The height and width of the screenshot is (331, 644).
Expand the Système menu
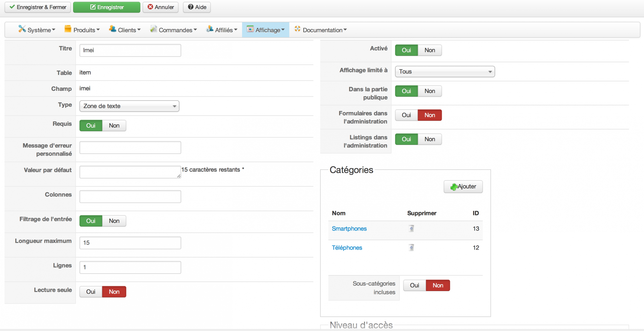(x=37, y=30)
